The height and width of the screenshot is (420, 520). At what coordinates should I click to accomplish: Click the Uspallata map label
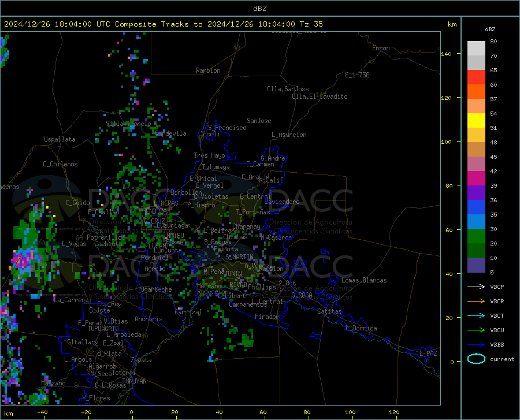click(x=60, y=139)
